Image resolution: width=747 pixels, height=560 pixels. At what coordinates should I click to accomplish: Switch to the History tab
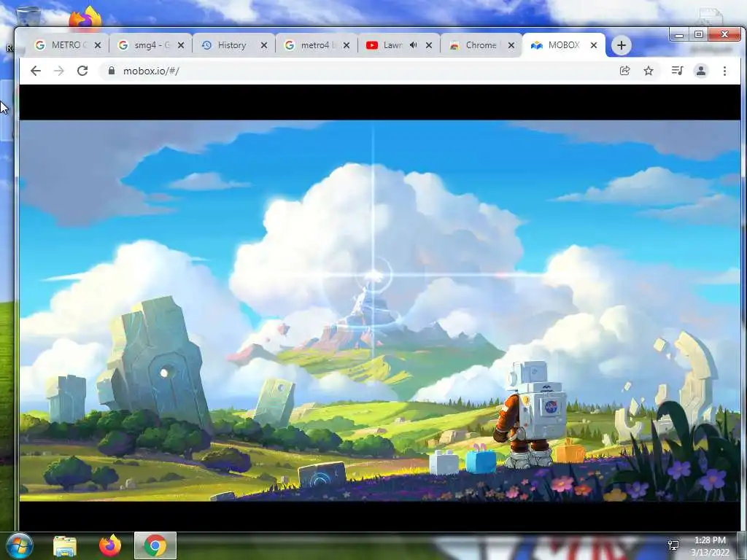tap(233, 45)
